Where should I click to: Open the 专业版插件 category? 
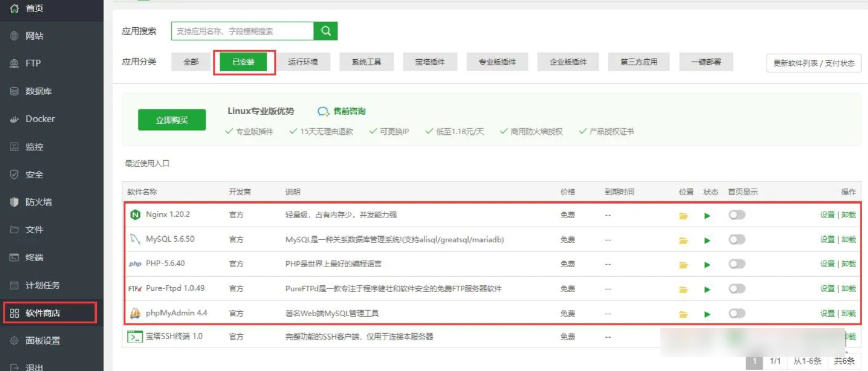click(x=497, y=62)
